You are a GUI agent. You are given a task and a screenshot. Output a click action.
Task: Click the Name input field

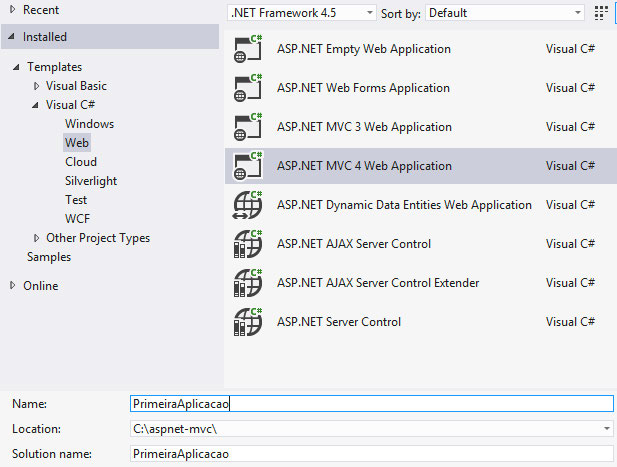pos(371,404)
